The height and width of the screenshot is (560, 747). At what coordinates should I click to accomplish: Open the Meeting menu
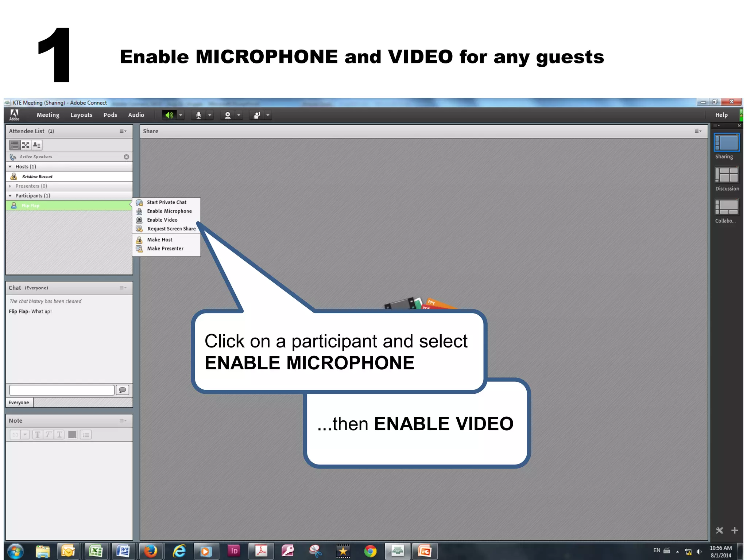point(48,115)
